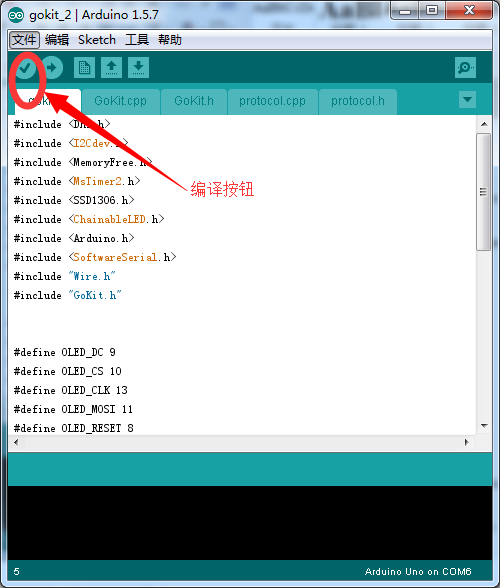Image resolution: width=500 pixels, height=588 pixels.
Task: Switch to the GoKit.h tab
Action: point(194,101)
